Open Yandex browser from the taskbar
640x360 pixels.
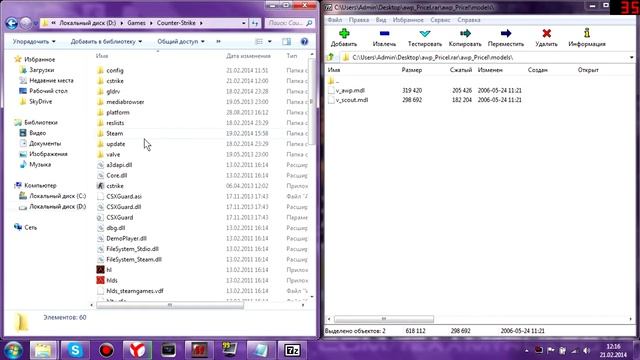(x=138, y=350)
